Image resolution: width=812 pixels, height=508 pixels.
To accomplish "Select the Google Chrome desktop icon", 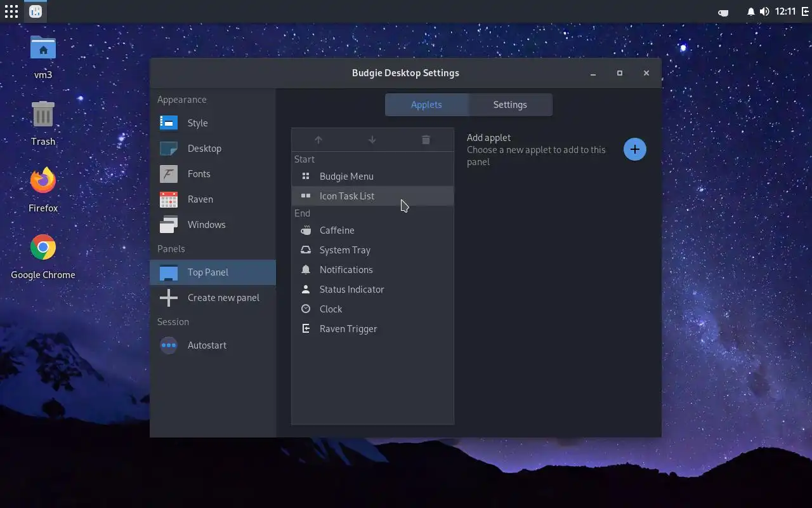I will [43, 257].
